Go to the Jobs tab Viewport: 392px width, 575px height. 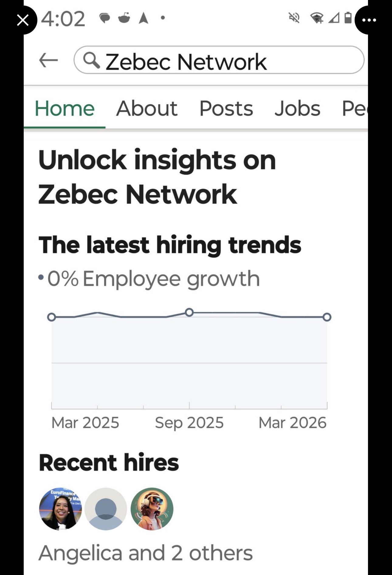(x=297, y=108)
